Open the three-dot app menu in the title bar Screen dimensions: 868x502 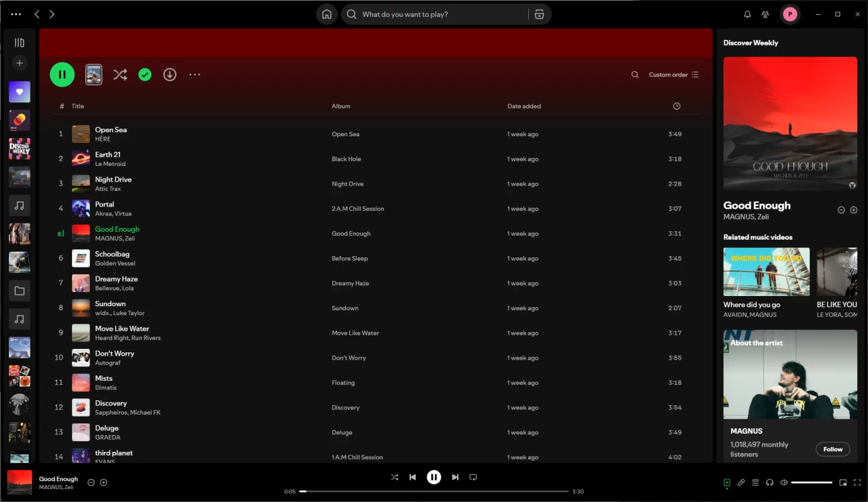16,14
